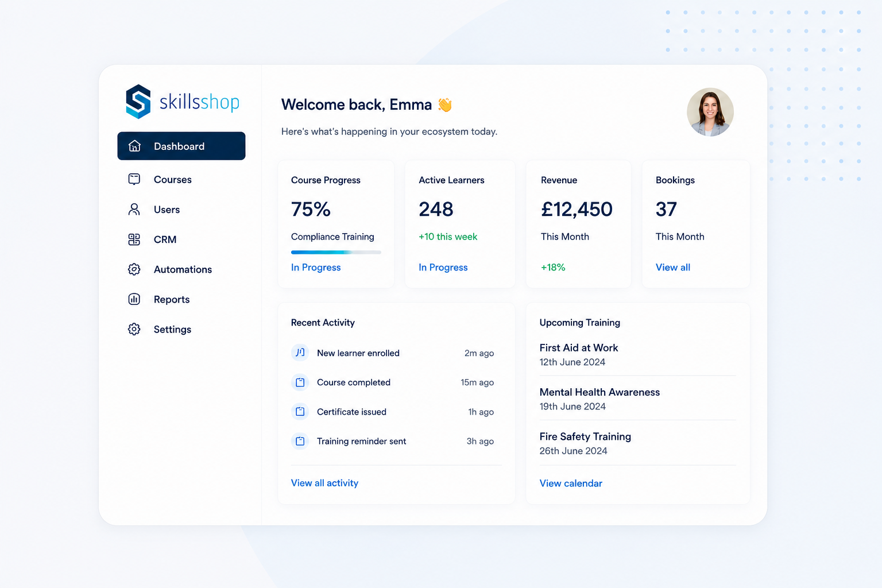The width and height of the screenshot is (882, 588).
Task: Click the +18% revenue change
Action: (x=553, y=267)
